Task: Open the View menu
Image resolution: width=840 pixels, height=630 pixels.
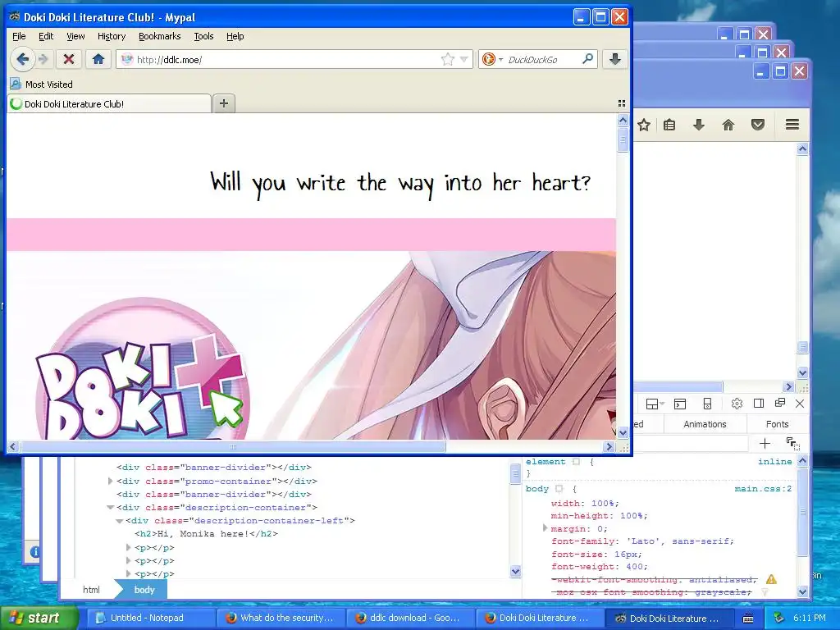Action: (x=75, y=36)
